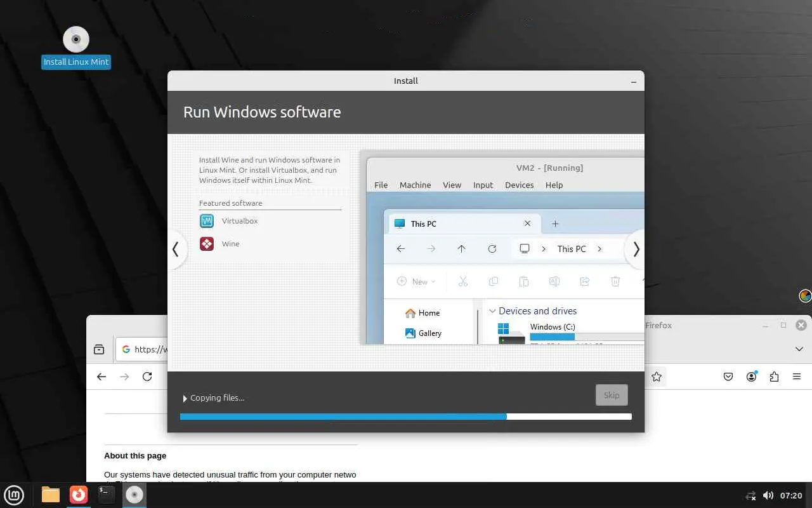
Task: Open the Firefox tab overview icon
Action: (99, 349)
